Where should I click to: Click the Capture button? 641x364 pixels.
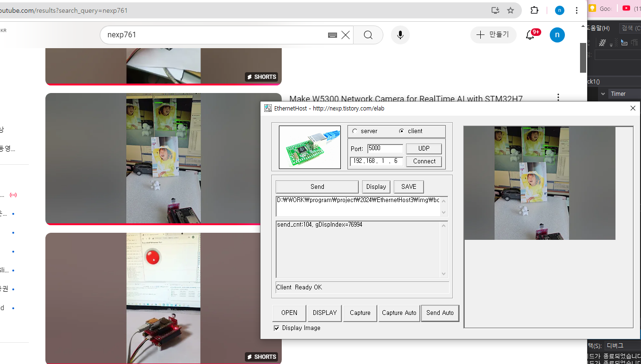click(360, 313)
